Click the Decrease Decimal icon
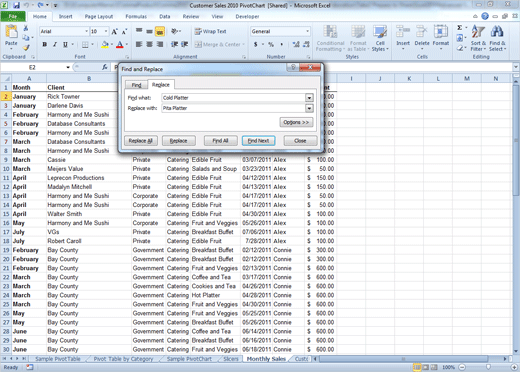The width and height of the screenshot is (520, 372). pyautogui.click(x=306, y=44)
